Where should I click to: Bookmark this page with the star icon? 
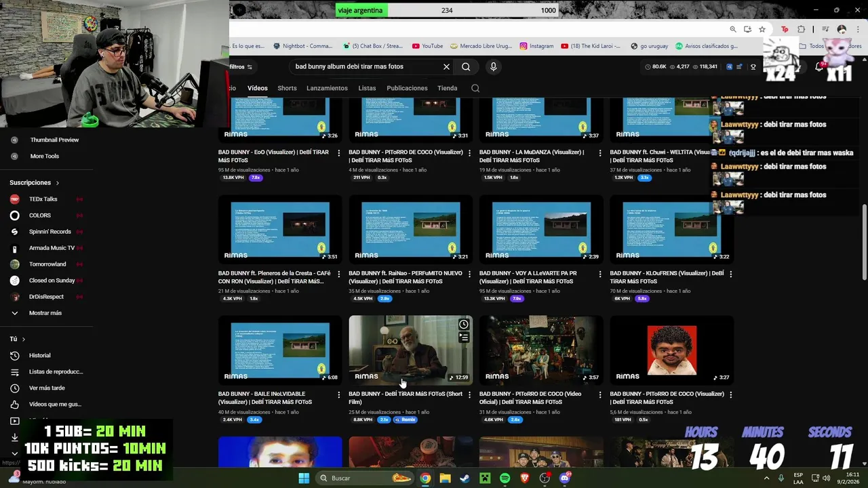pos(762,29)
